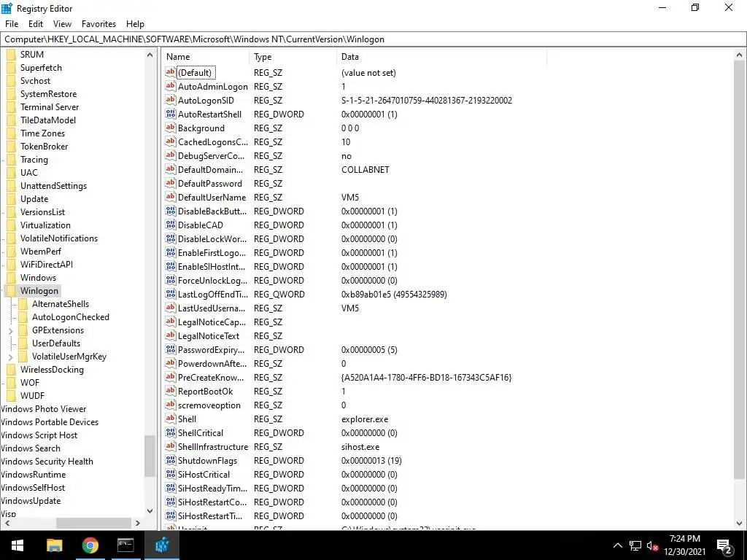The image size is (747, 560).
Task: Click the muted speaker icon in the system tray
Action: [651, 545]
